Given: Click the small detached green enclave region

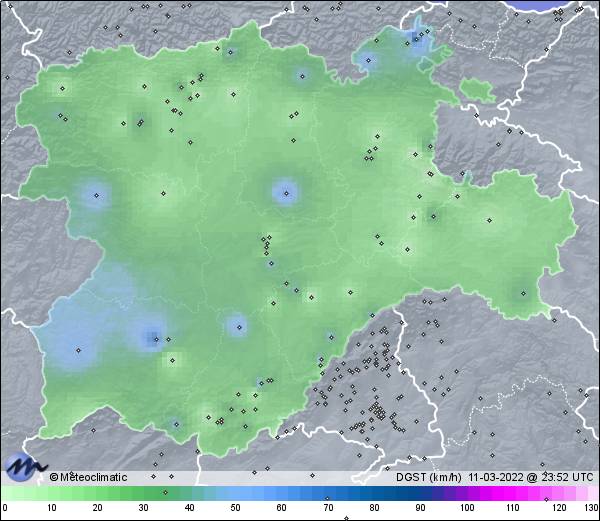Looking at the screenshot, I should (477, 90).
